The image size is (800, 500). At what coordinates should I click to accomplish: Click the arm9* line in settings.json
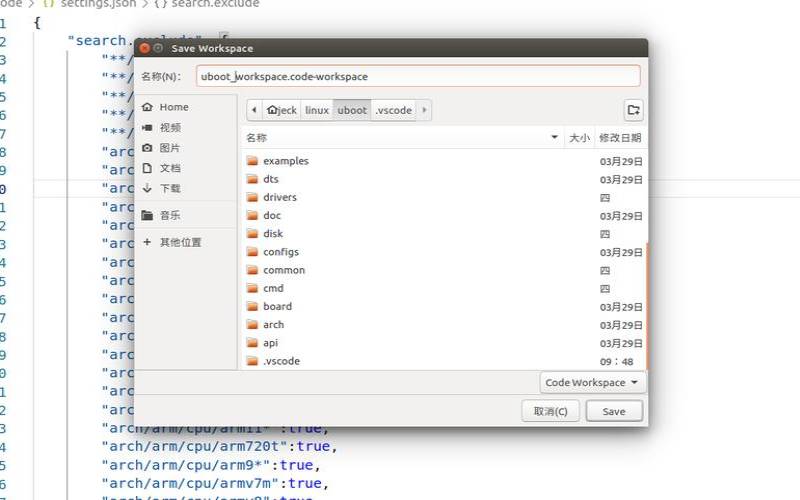pos(211,465)
